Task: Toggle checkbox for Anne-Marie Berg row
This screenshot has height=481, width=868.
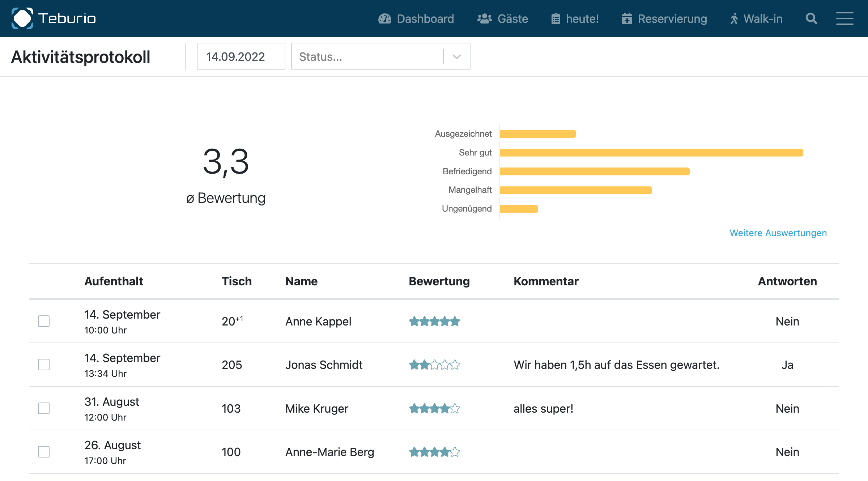Action: (x=44, y=452)
